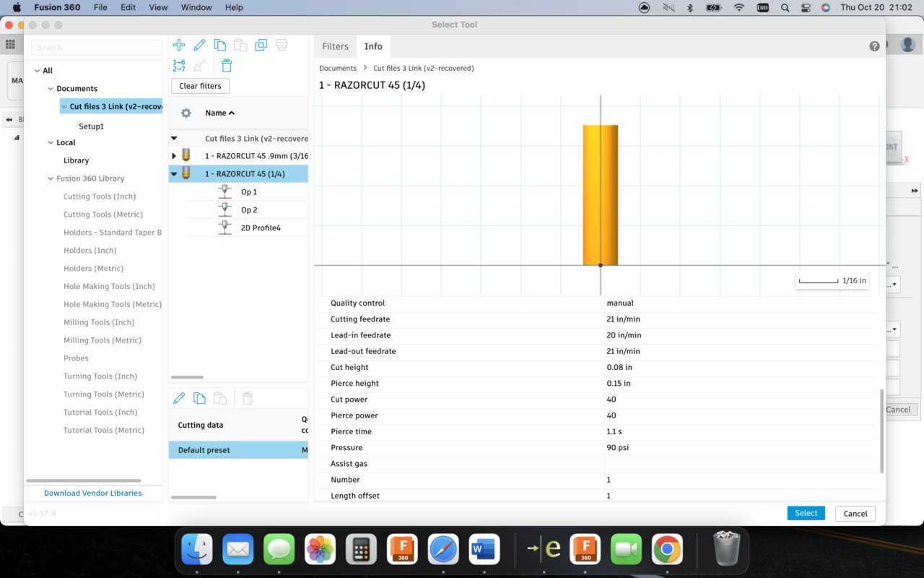Click the Op 1 operation icon
The width and height of the screenshot is (924, 578).
point(225,191)
